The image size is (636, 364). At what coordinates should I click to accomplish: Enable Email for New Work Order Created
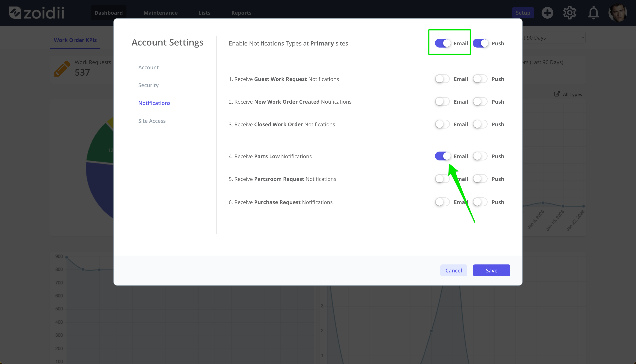click(443, 102)
